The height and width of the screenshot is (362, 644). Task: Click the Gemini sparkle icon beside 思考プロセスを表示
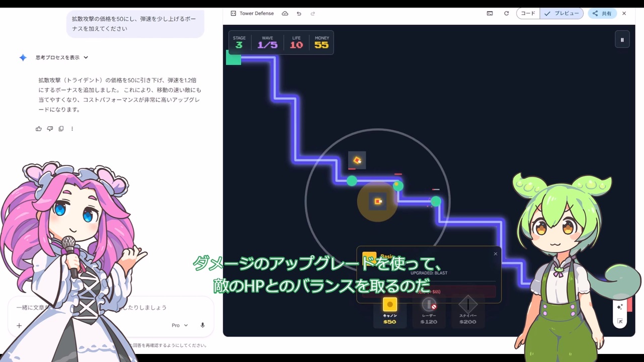click(x=23, y=58)
